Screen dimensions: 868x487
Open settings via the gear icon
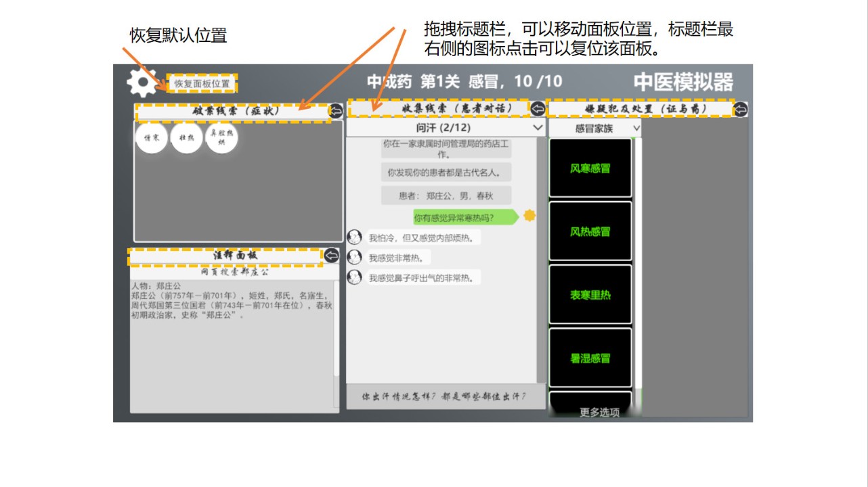click(x=142, y=83)
